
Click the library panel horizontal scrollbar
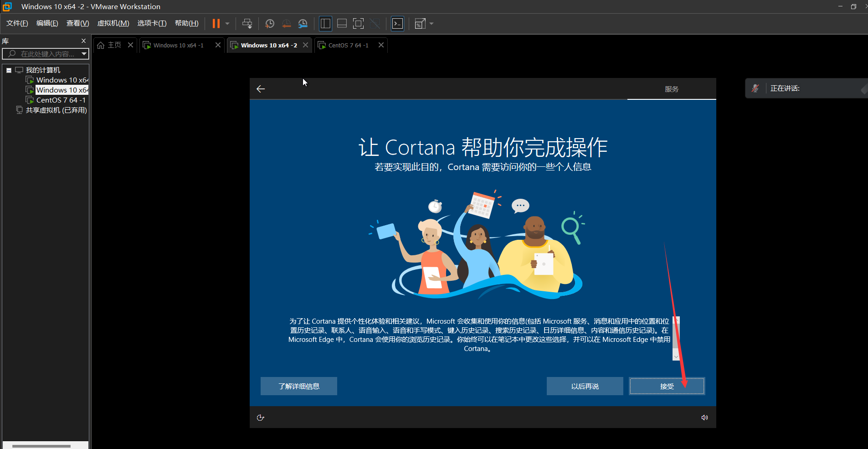click(x=41, y=446)
